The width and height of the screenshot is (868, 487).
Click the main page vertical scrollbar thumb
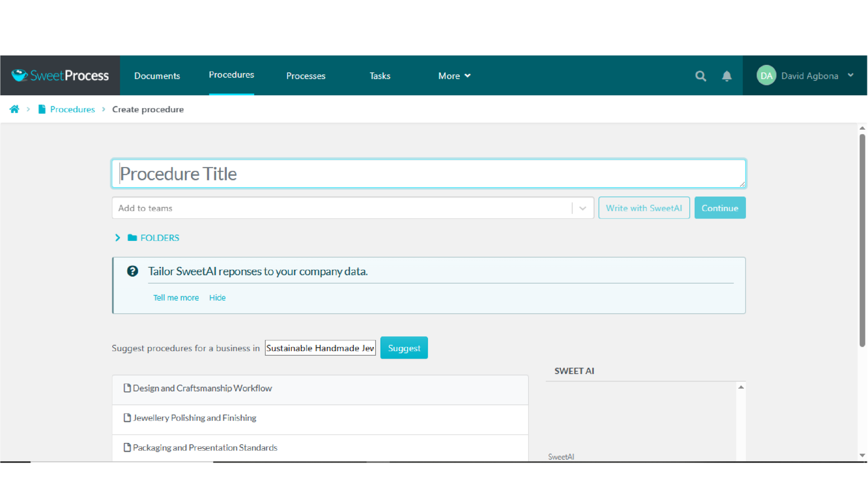pyautogui.click(x=862, y=241)
